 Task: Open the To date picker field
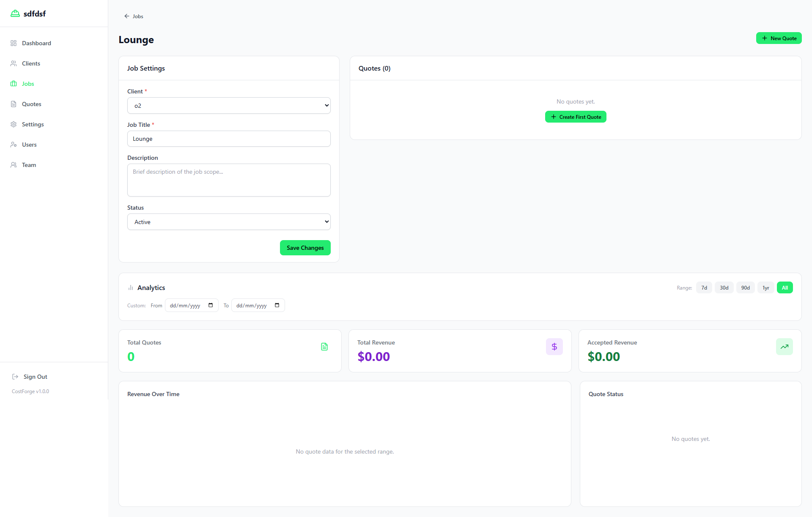tap(258, 305)
